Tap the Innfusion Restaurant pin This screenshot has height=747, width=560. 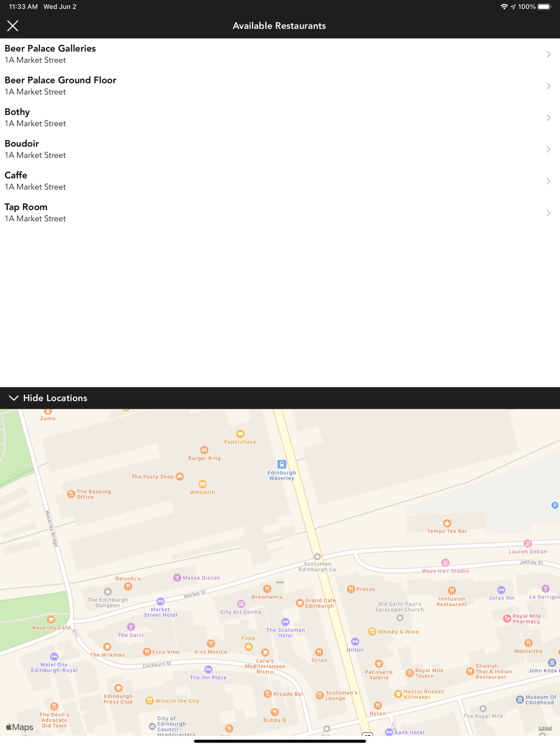pos(452,590)
